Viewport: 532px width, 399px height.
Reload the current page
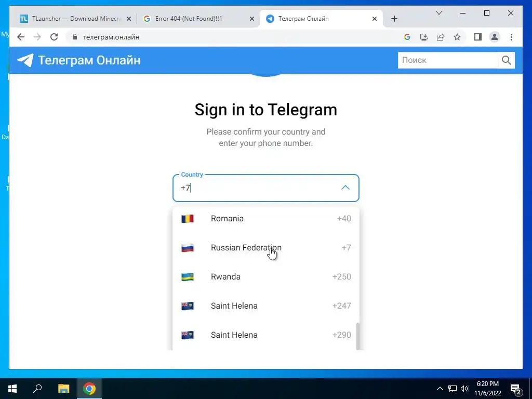tap(54, 37)
